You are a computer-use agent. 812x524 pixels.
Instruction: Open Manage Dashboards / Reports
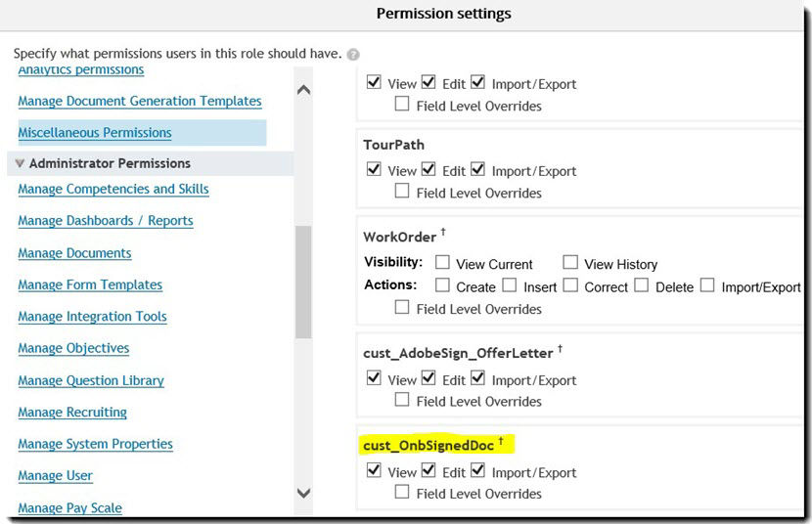pos(106,221)
